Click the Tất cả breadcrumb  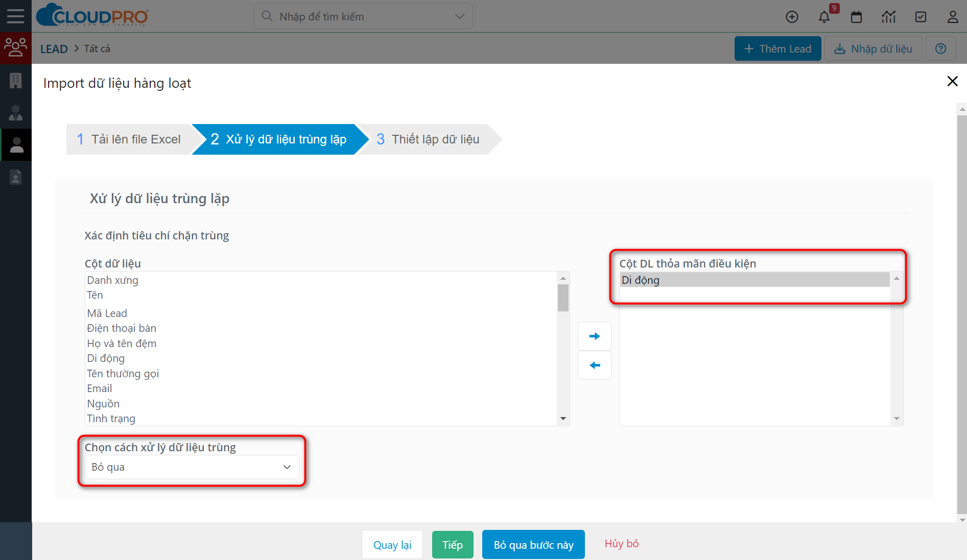97,48
